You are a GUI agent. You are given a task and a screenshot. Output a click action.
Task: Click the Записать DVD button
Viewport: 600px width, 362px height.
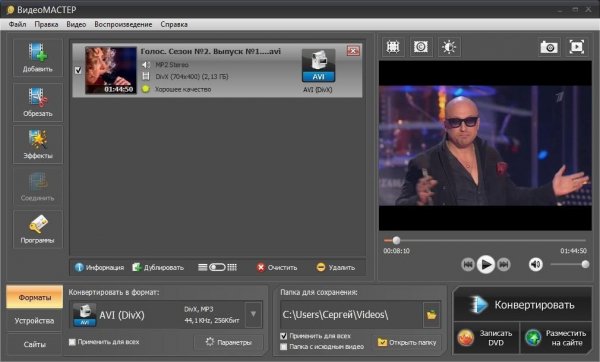pyautogui.click(x=486, y=338)
